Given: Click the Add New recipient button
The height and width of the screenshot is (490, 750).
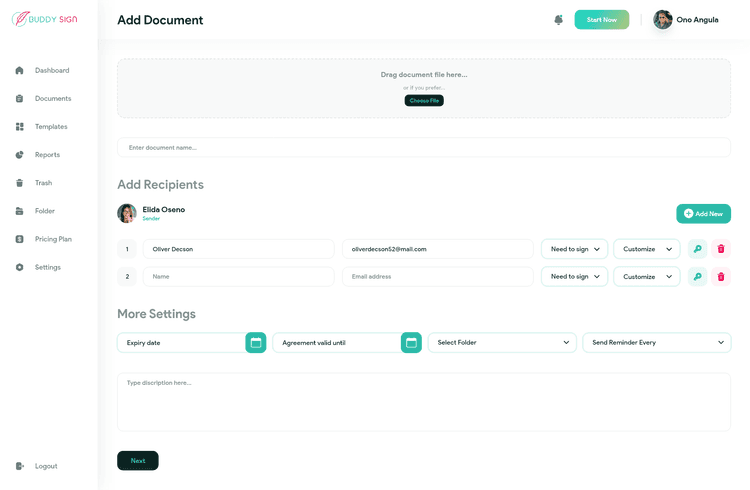Looking at the screenshot, I should click(703, 214).
